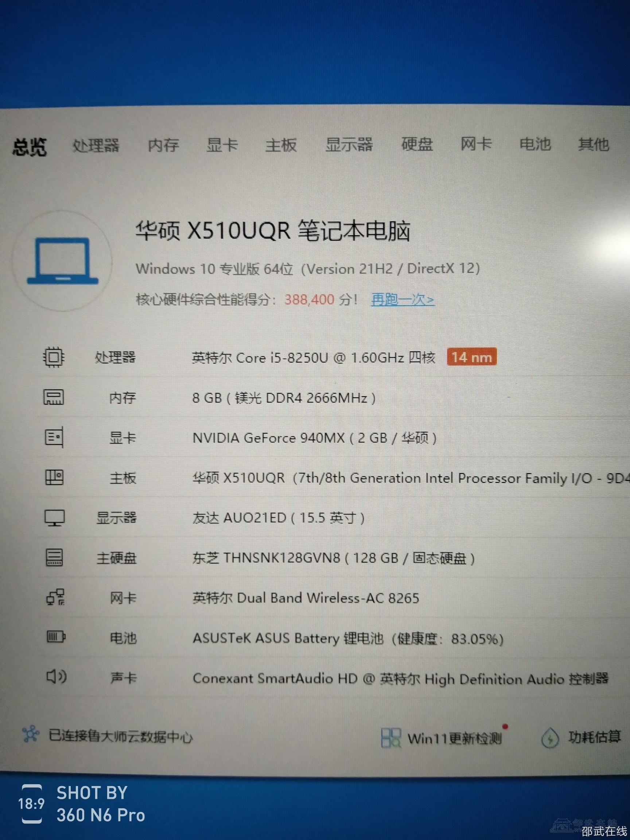Open the 电池 tab
Viewport: 630px width, 840px height.
pos(535,144)
